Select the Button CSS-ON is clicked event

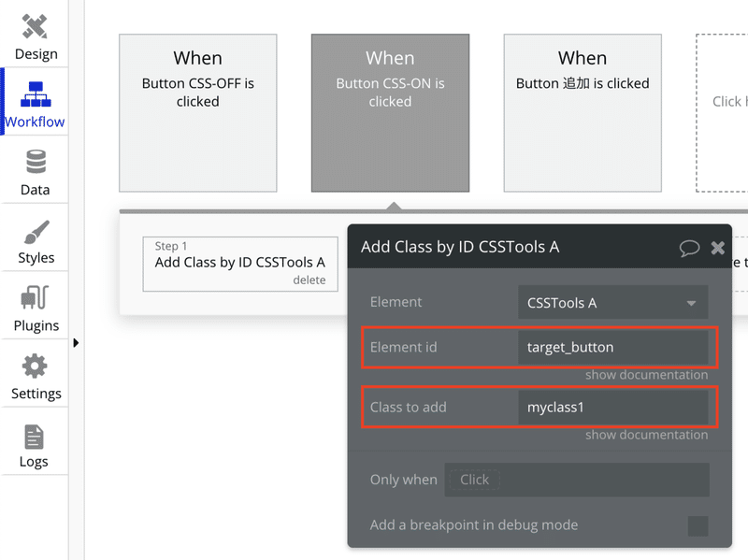pos(390,113)
